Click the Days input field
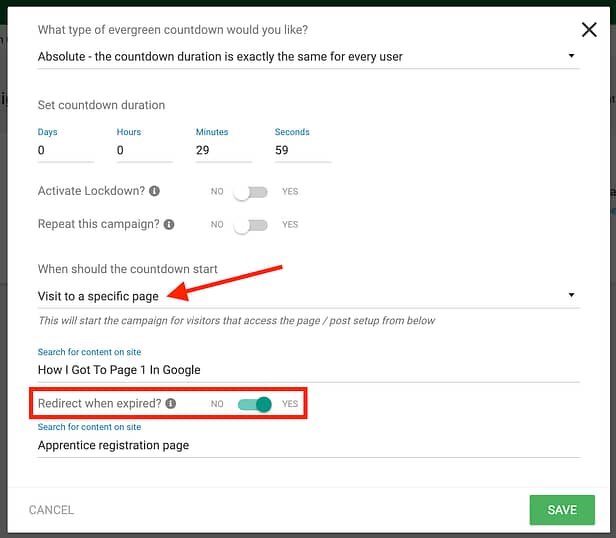This screenshot has height=538, width=616. pos(66,151)
